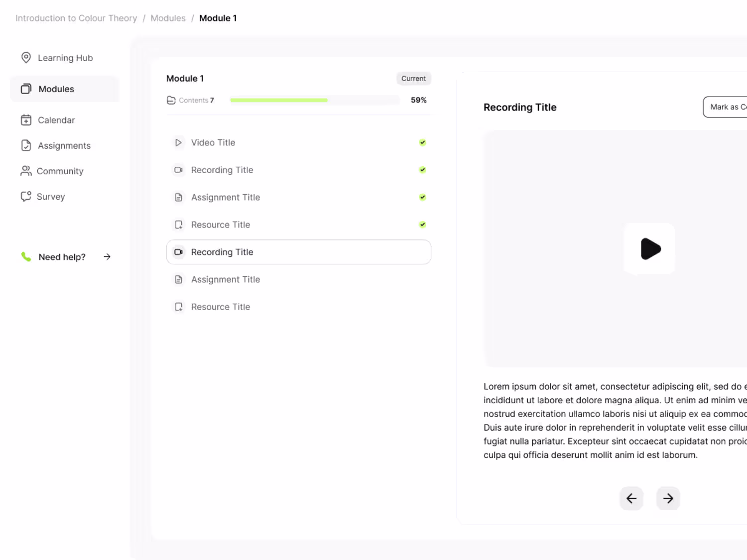The width and height of the screenshot is (747, 560).
Task: Select the highlighted Recording Title item
Action: [298, 252]
